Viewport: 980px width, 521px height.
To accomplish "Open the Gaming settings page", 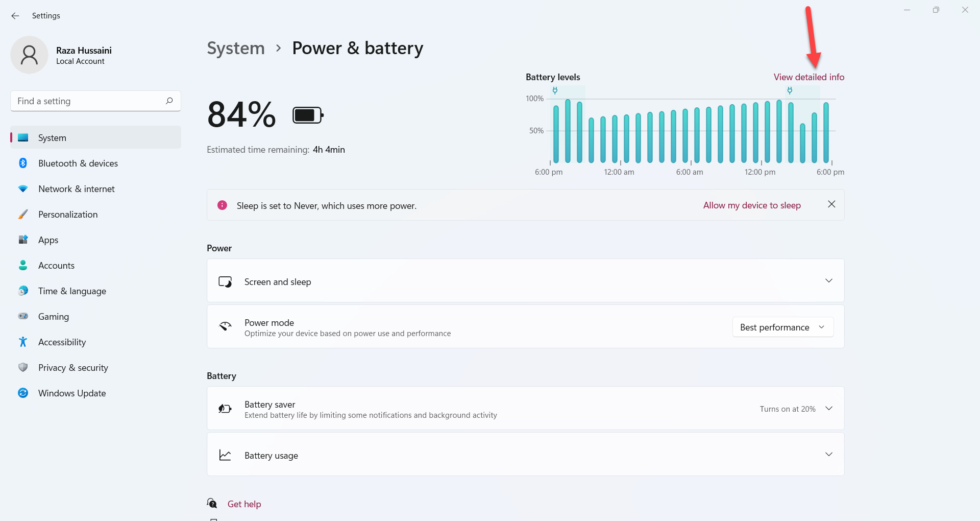I will point(54,317).
